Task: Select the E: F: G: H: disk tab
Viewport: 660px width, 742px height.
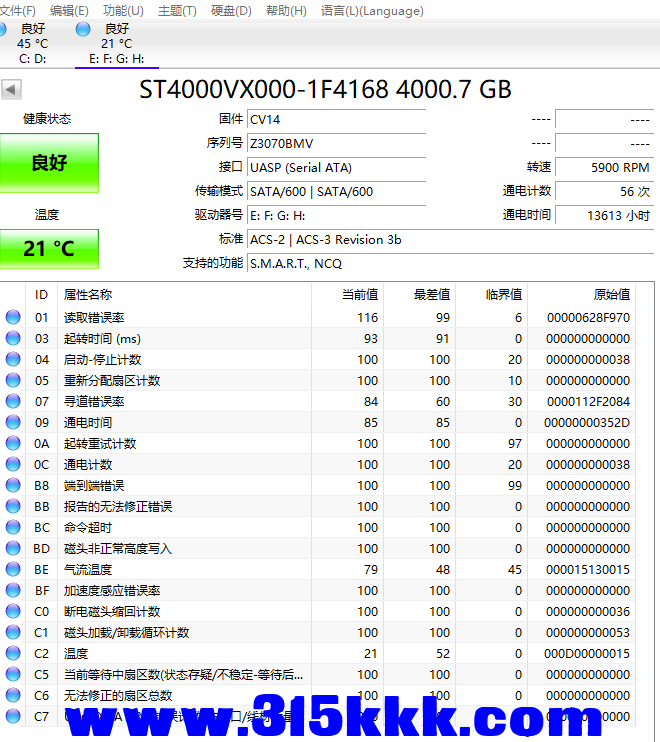Action: (x=116, y=44)
